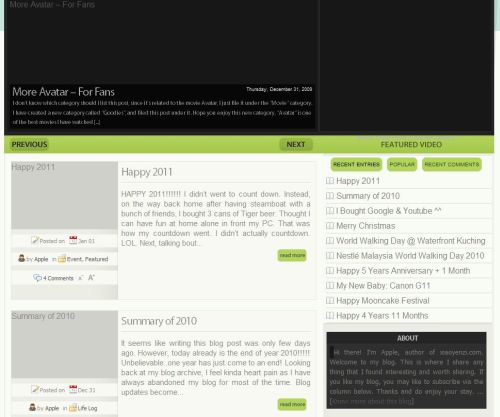Open Summary of 2010 in recent entries list
Screen dimensions: 500x417
[x=368, y=196]
